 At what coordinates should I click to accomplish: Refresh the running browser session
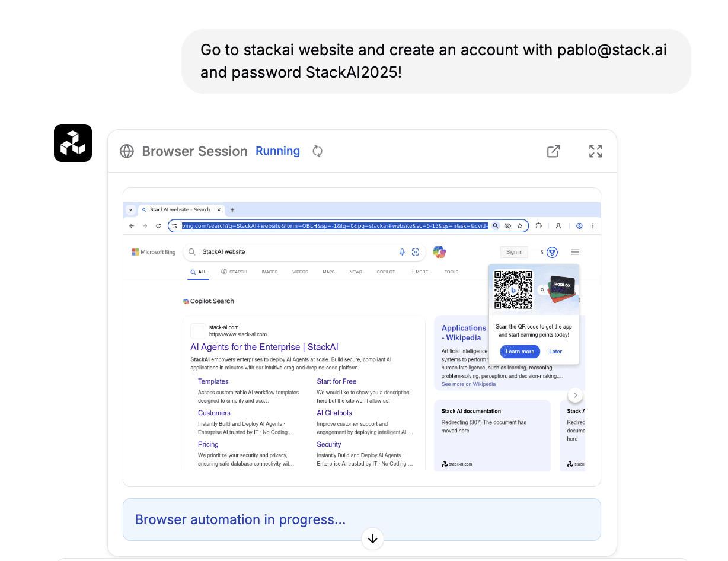click(318, 151)
